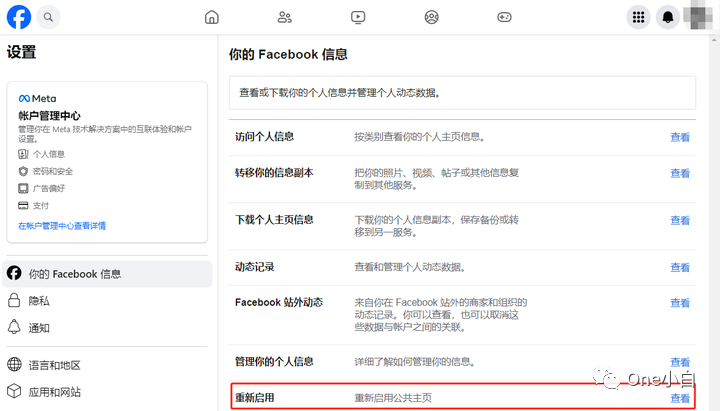This screenshot has height=411, width=720.
Task: Open the notifications bell icon
Action: 668,17
